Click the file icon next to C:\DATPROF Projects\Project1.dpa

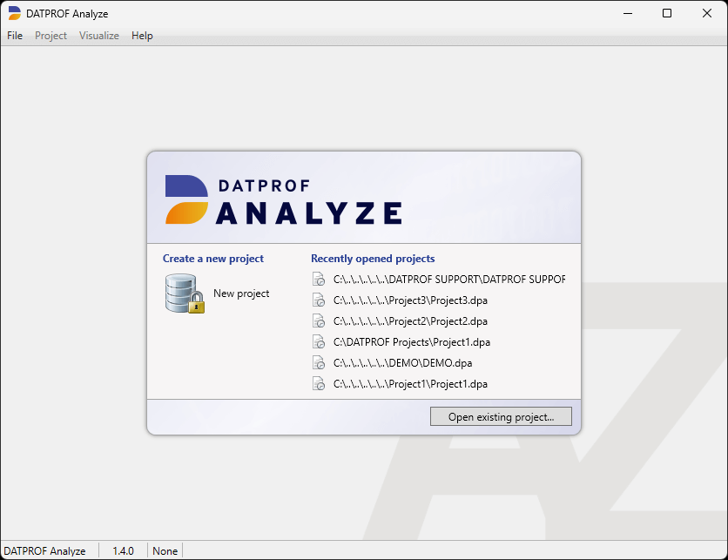[319, 341]
